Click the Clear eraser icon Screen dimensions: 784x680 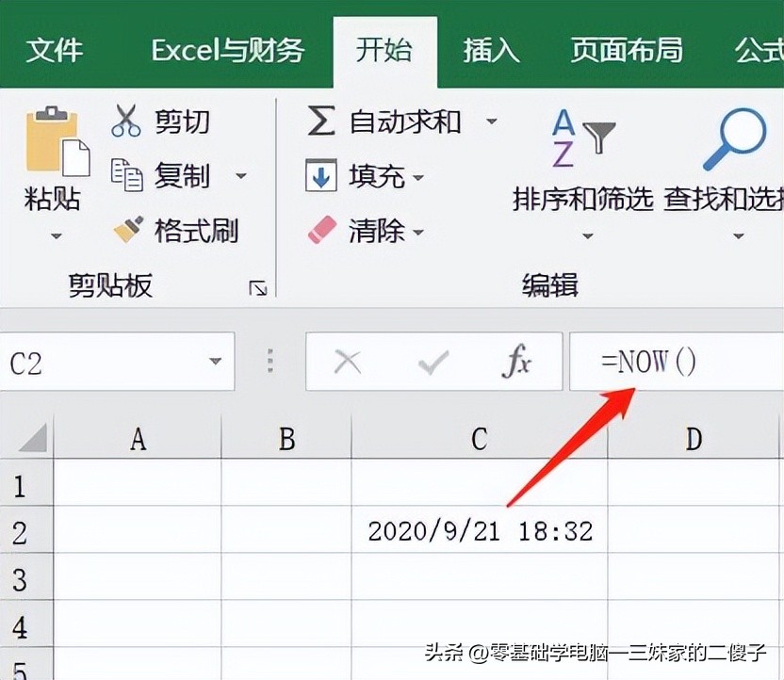coord(321,230)
